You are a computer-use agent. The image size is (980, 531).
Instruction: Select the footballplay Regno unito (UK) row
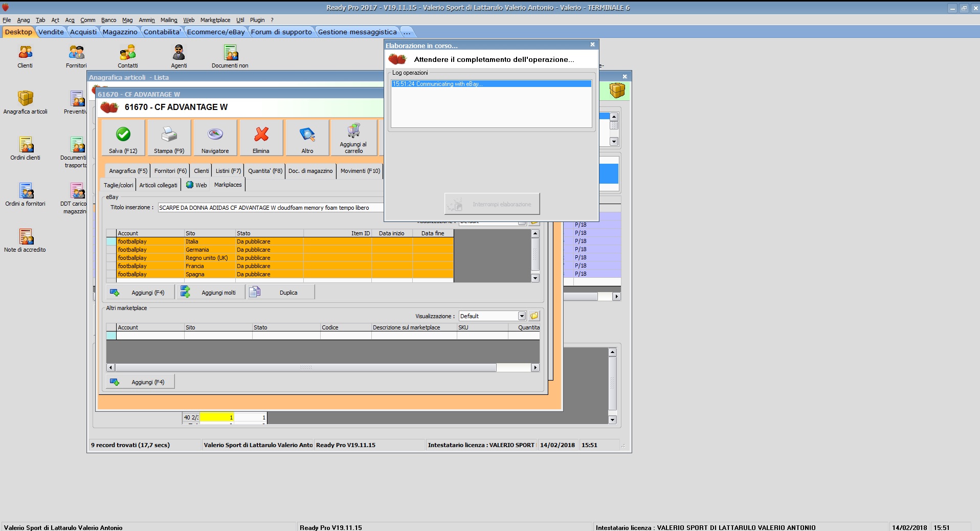coord(285,258)
